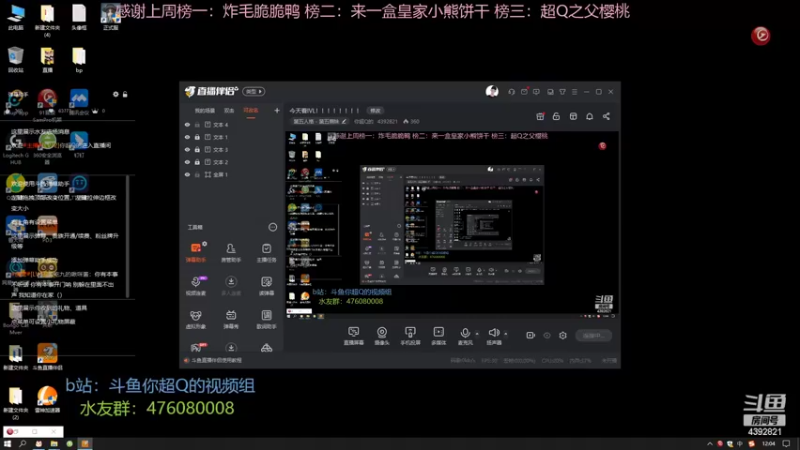Toggle visibility of 文本 2 layer

point(187,162)
